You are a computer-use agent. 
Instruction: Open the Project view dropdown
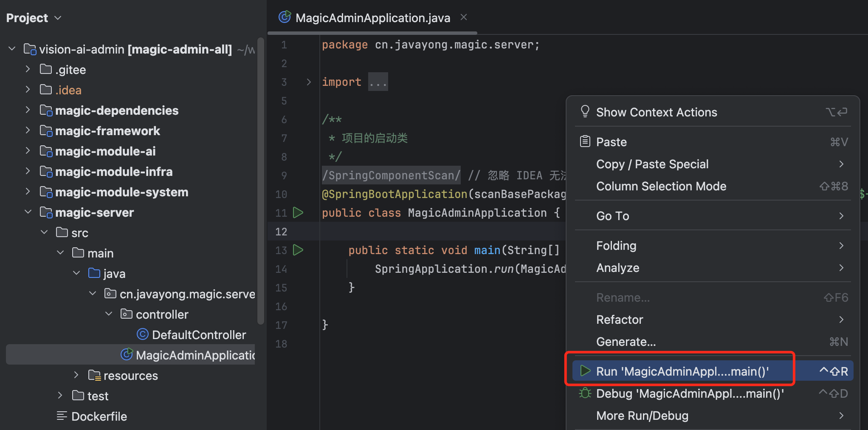click(x=57, y=17)
